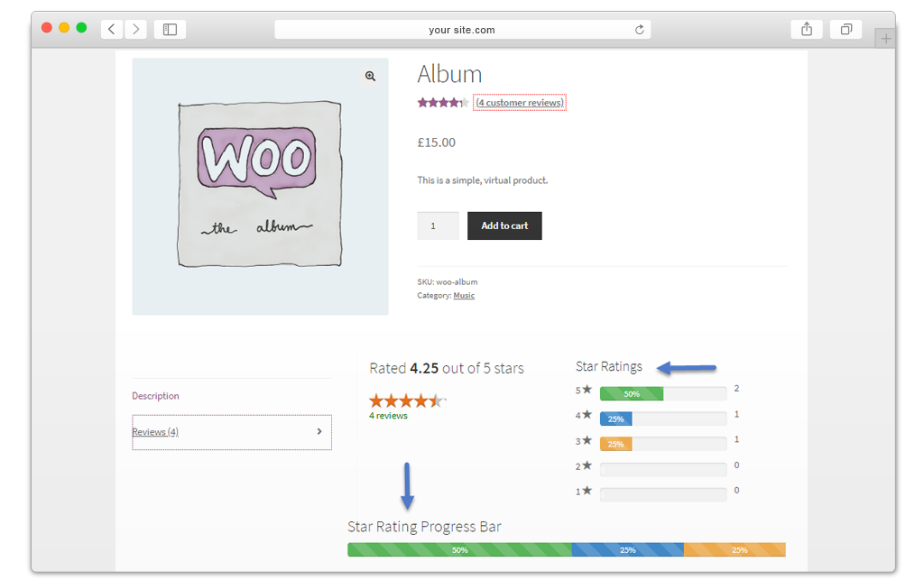Click the your site.com address bar
Image resolution: width=924 pixels, height=580 pixels.
tap(462, 30)
